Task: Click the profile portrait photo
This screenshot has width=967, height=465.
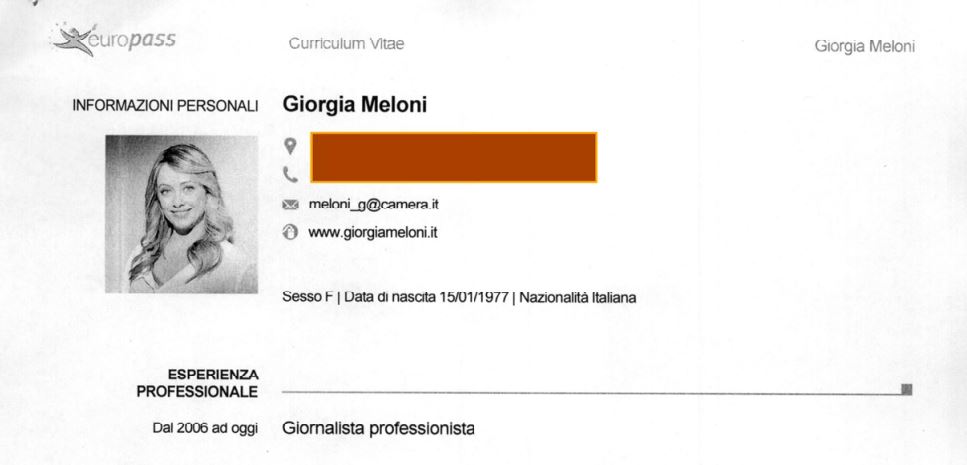Action: pyautogui.click(x=181, y=214)
